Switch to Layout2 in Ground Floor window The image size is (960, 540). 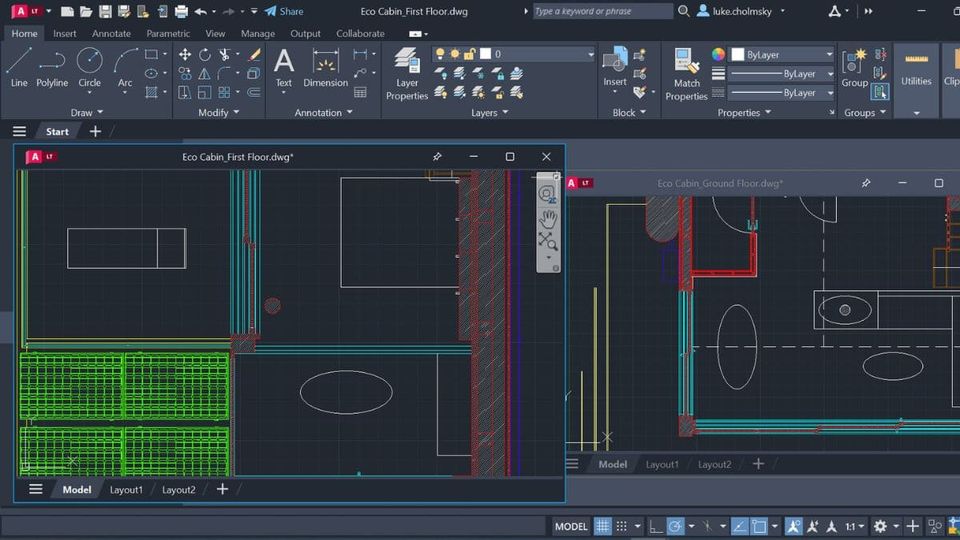pyautogui.click(x=714, y=464)
